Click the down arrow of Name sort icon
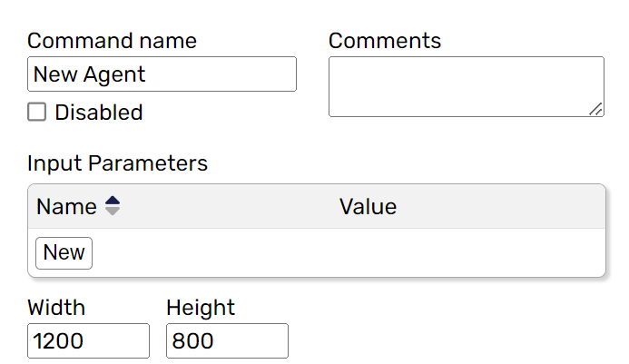This screenshot has height=364, width=629. point(113,212)
